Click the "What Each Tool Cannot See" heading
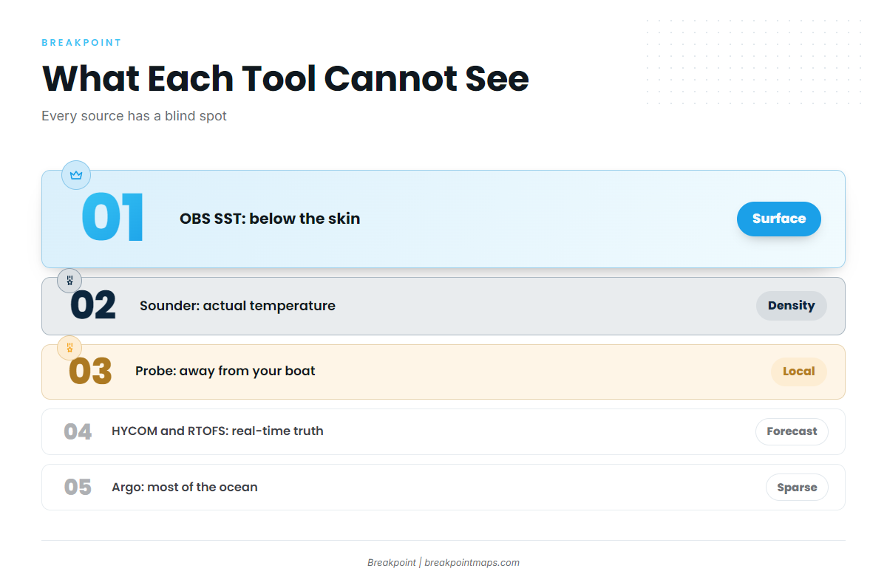The height and width of the screenshot is (588, 887). coord(285,78)
